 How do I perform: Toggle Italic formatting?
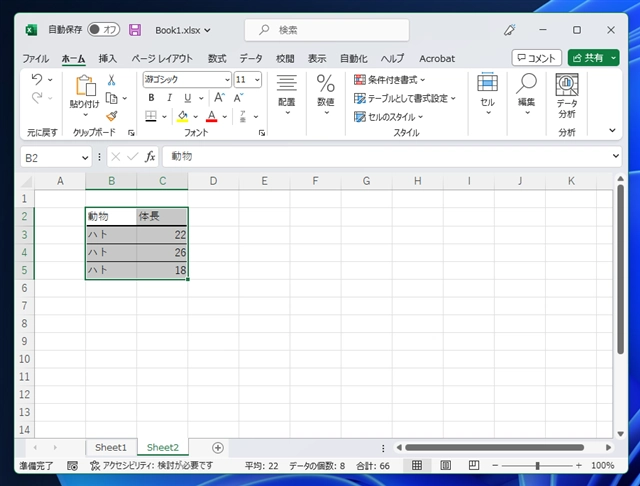point(167,98)
